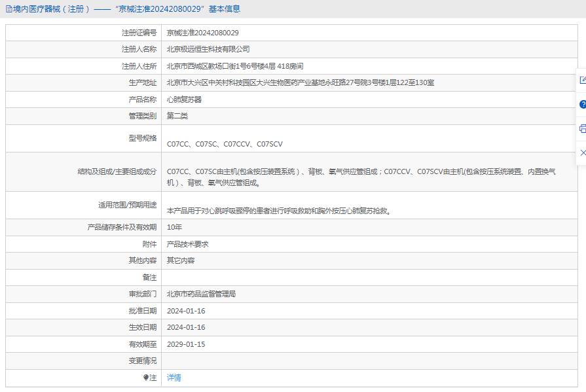The height and width of the screenshot is (392, 586).
Task: Click the page title 境内医疗器械（注册）基本信息
Action: [x=126, y=9]
